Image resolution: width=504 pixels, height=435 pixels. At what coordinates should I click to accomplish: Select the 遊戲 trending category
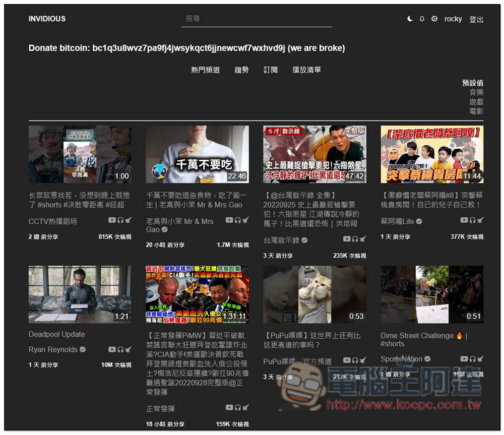(x=476, y=102)
